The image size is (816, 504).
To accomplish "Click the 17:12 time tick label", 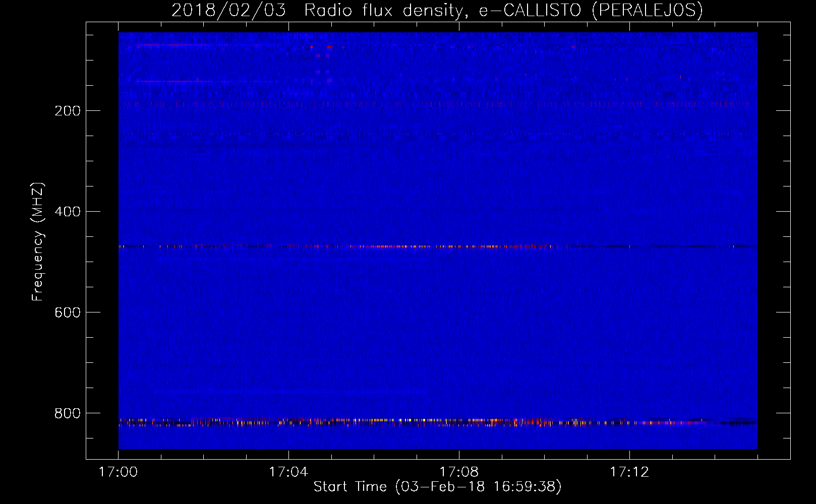I will [629, 472].
